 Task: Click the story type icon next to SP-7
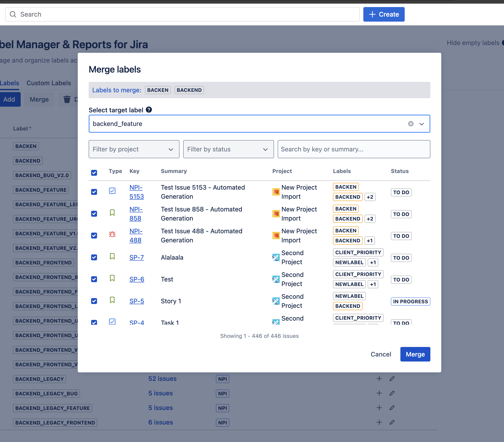click(x=112, y=256)
